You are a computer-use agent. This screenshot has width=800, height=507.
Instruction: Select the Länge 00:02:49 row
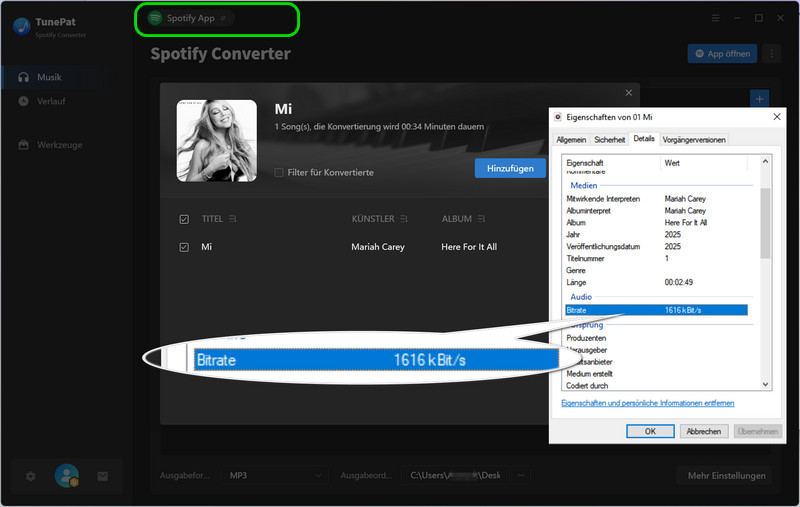point(657,283)
